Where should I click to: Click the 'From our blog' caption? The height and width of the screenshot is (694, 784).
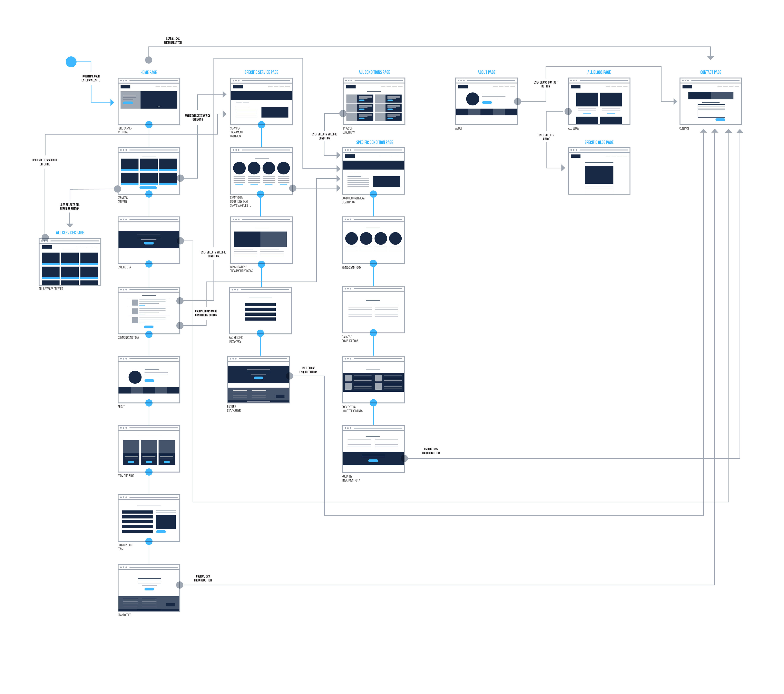tap(126, 476)
